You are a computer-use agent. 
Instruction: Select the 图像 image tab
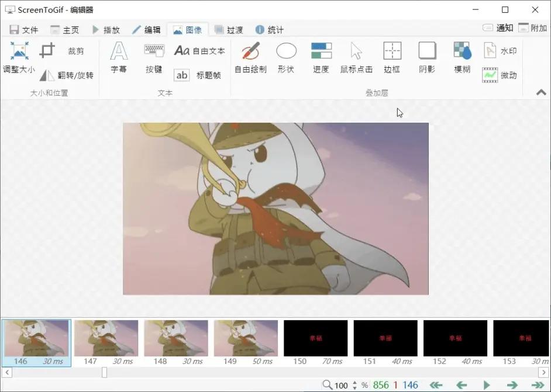point(187,30)
